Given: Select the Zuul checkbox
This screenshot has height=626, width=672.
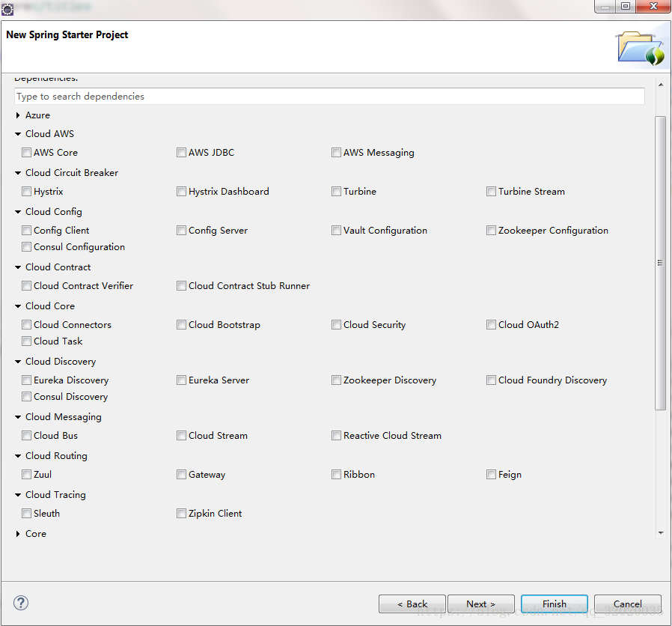Looking at the screenshot, I should point(27,474).
